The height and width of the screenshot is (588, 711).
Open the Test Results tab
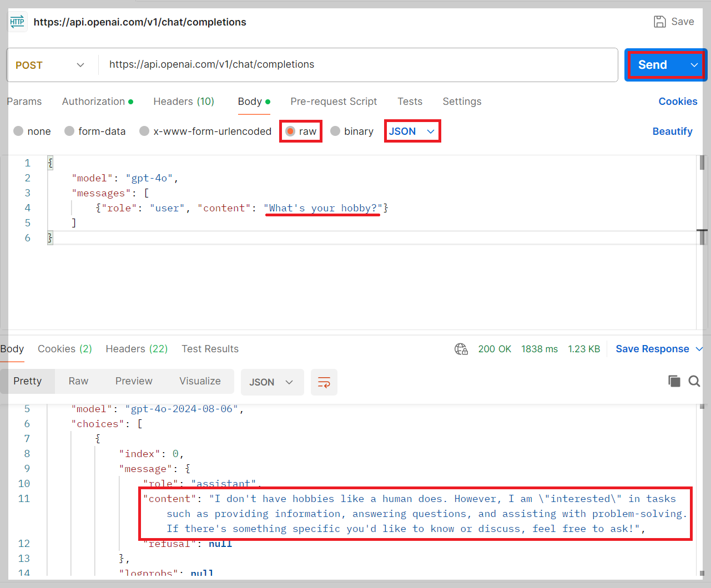click(x=210, y=349)
